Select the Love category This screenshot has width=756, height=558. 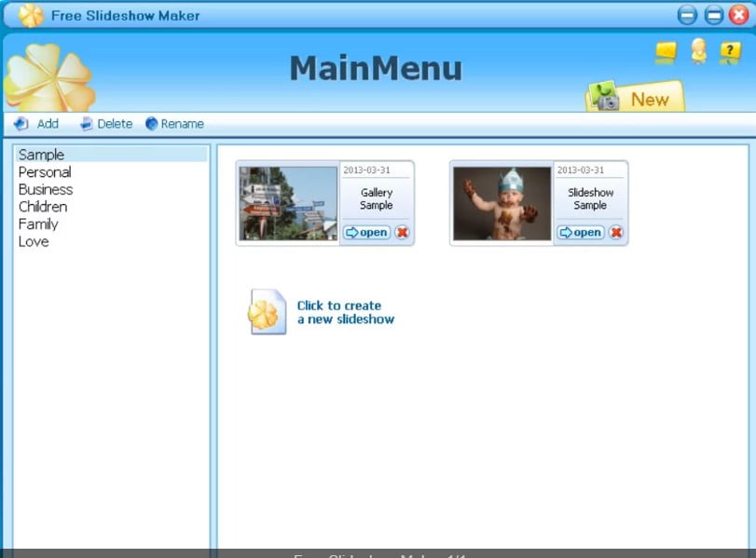111,241
